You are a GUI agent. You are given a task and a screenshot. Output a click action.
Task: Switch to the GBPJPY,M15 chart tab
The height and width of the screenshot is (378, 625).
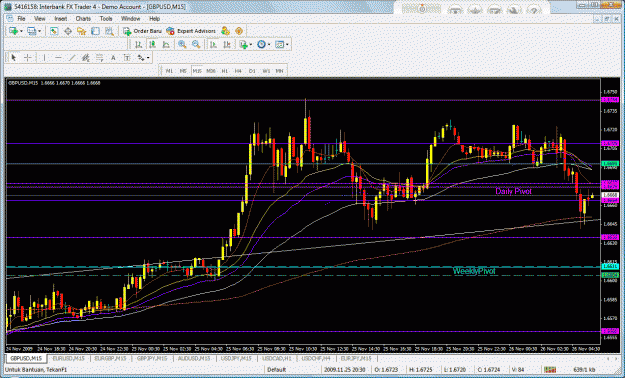pyautogui.click(x=151, y=358)
